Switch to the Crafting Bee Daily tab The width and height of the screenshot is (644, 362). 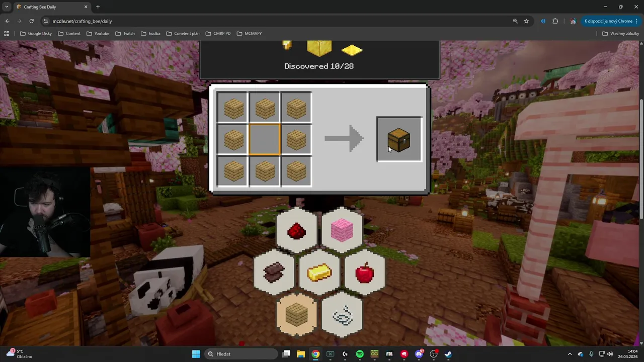pos(52,7)
